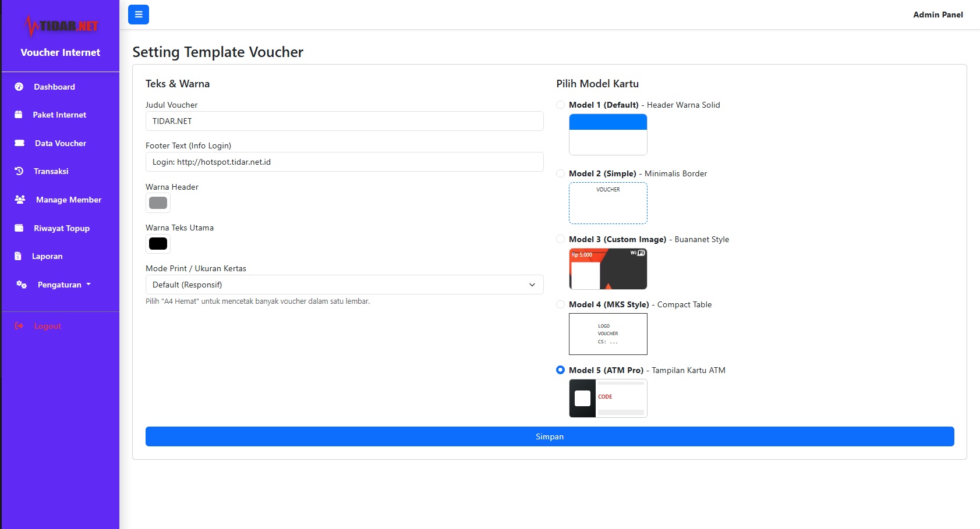This screenshot has width=980, height=529.
Task: Click the TIDAR.NET logo in sidebar
Action: coord(61,26)
